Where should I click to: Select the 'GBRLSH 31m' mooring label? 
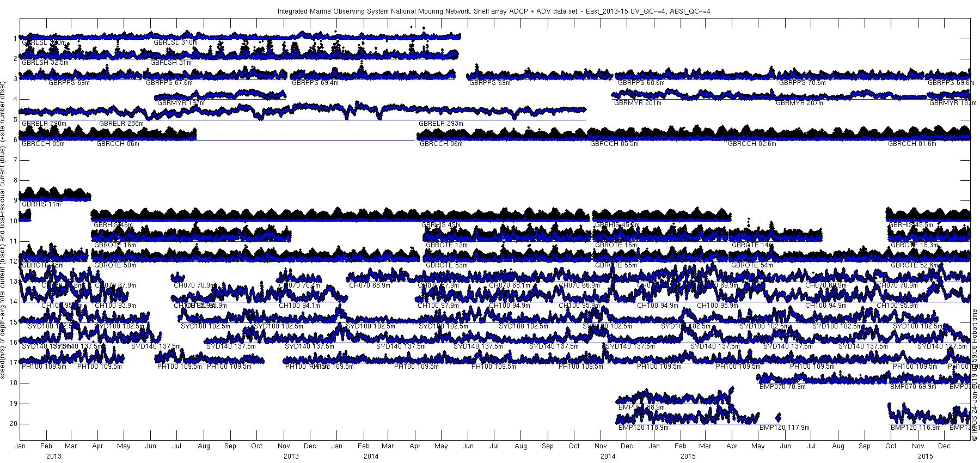coord(171,63)
